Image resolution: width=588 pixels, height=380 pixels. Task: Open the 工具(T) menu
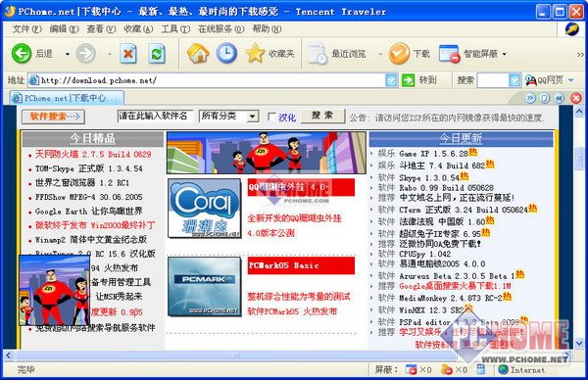[175, 28]
